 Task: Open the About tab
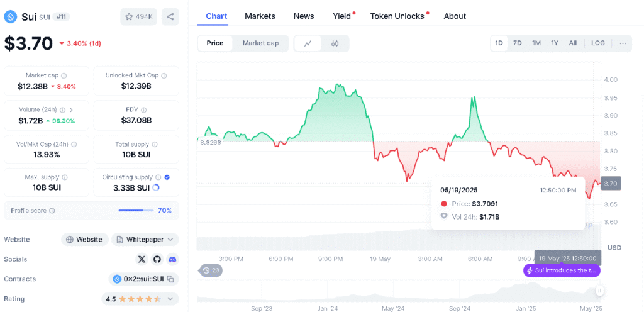pyautogui.click(x=455, y=16)
